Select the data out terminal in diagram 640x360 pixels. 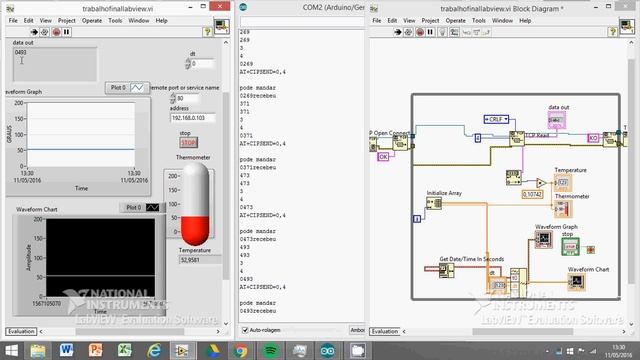click(557, 120)
